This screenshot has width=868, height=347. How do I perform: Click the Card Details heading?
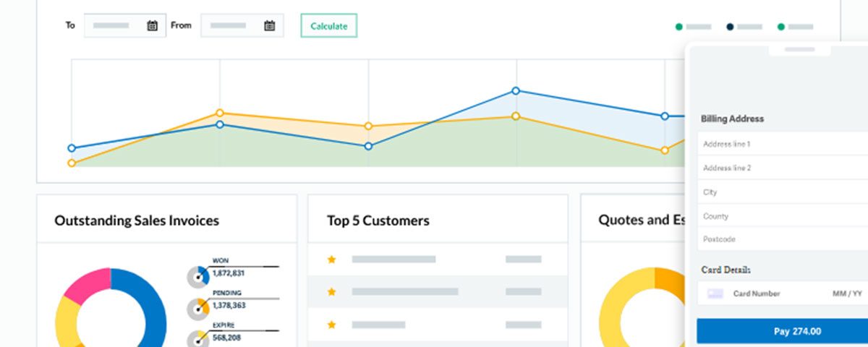coord(726,270)
